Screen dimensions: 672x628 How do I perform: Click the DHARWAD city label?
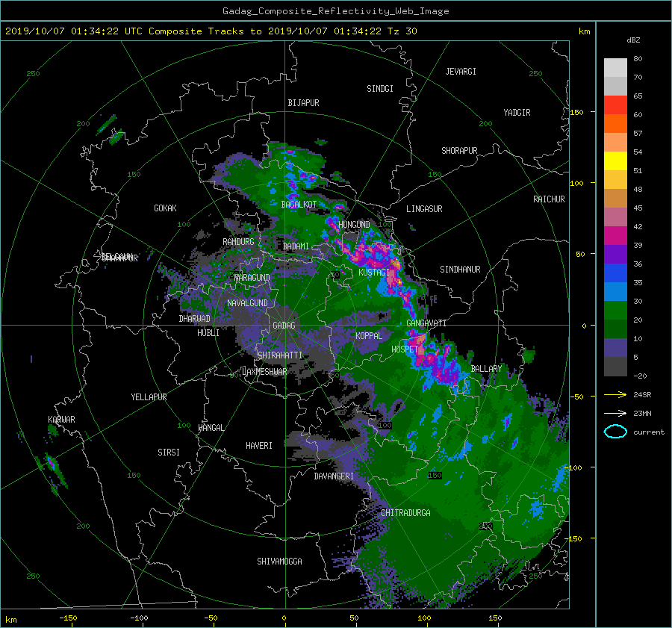coord(194,319)
